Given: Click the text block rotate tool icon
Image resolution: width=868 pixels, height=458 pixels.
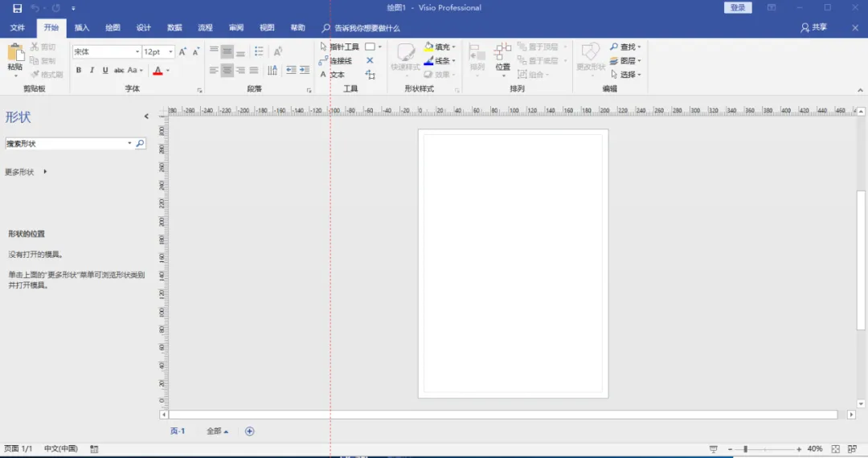Looking at the screenshot, I should tap(371, 75).
